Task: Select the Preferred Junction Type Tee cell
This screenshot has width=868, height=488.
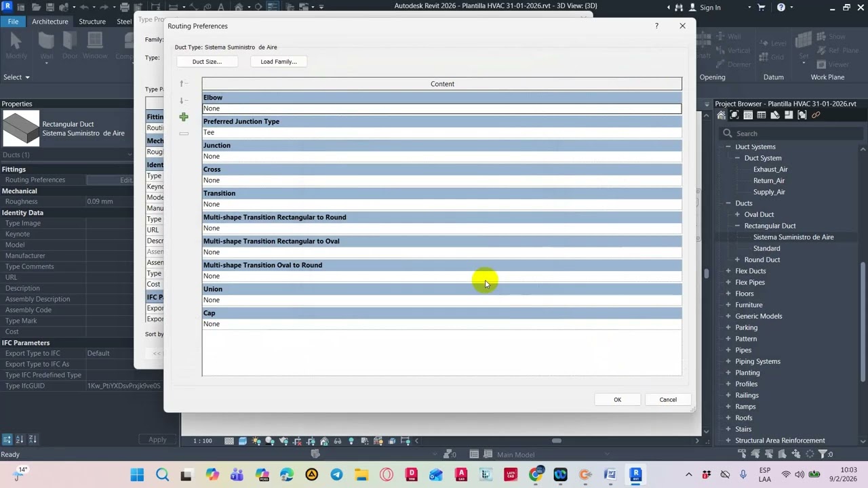Action: 441,132
